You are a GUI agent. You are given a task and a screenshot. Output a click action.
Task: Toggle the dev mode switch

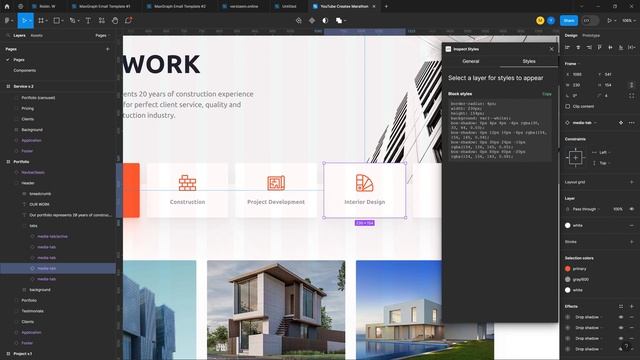(x=590, y=20)
